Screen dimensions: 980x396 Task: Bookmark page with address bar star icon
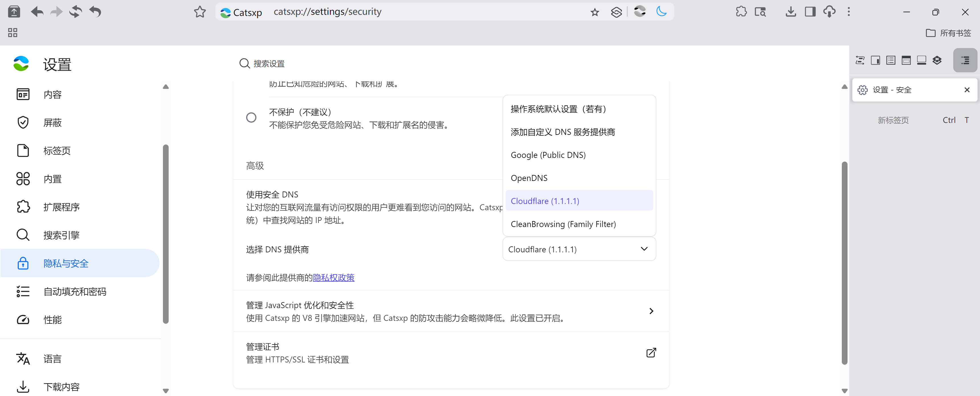point(595,12)
